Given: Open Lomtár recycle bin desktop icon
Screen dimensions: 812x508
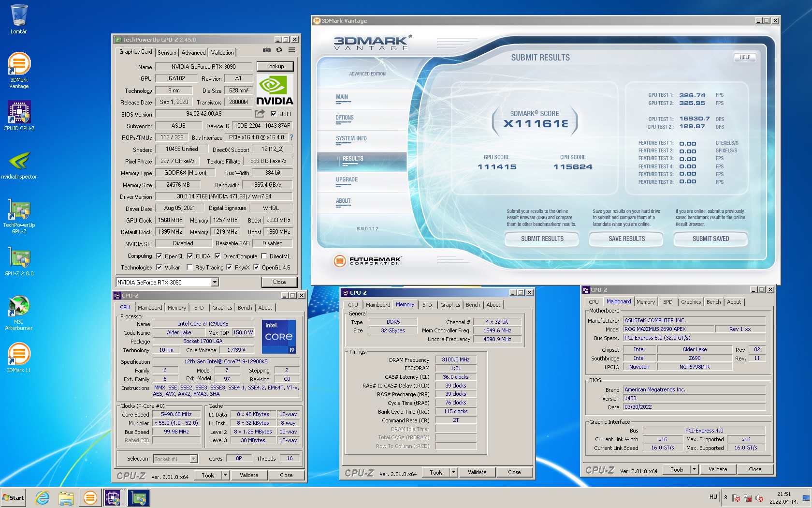Looking at the screenshot, I should (x=19, y=18).
